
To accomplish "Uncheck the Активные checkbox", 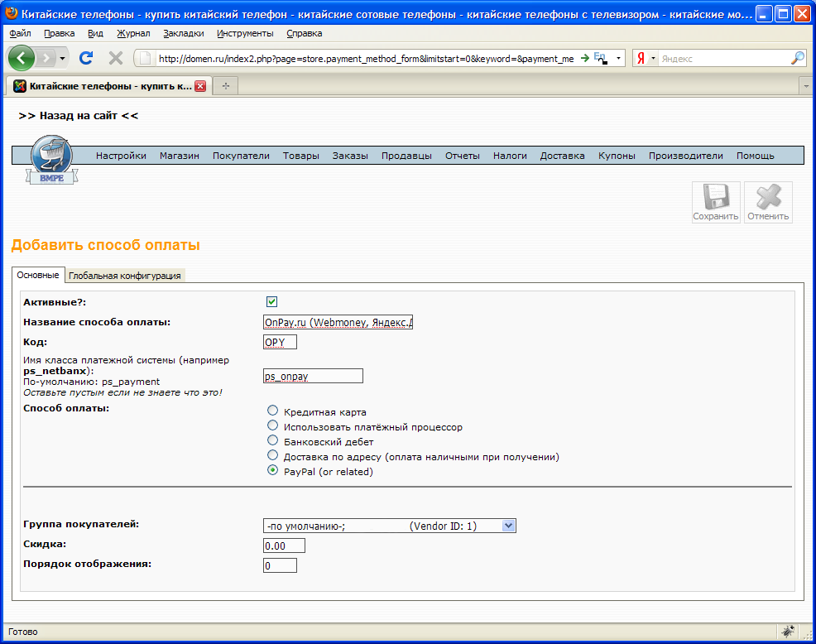I will coord(271,302).
